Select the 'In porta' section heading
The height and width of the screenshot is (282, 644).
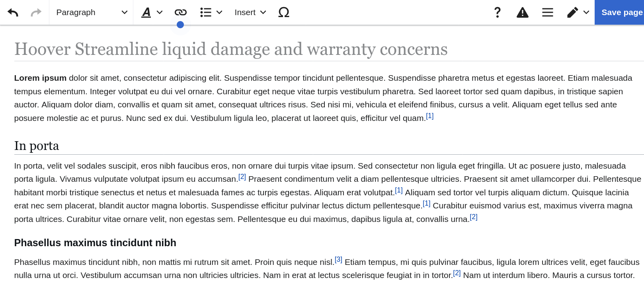[37, 146]
